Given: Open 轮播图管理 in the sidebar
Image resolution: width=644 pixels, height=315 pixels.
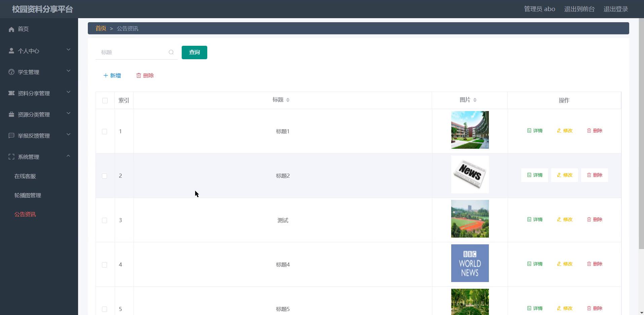Looking at the screenshot, I should (28, 195).
